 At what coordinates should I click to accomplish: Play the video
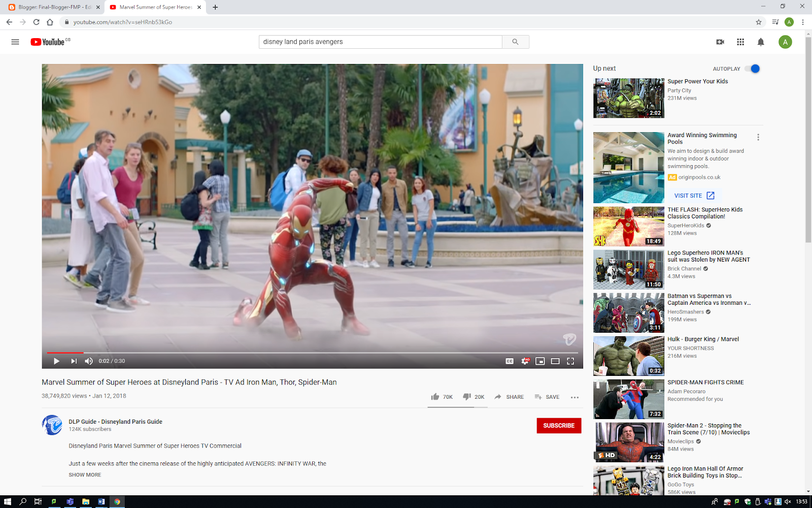tap(56, 361)
